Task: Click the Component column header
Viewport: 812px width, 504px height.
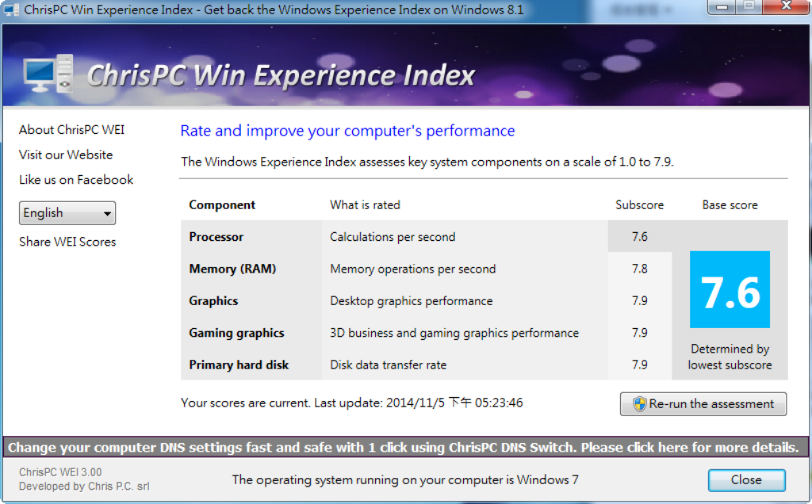Action: (x=222, y=205)
